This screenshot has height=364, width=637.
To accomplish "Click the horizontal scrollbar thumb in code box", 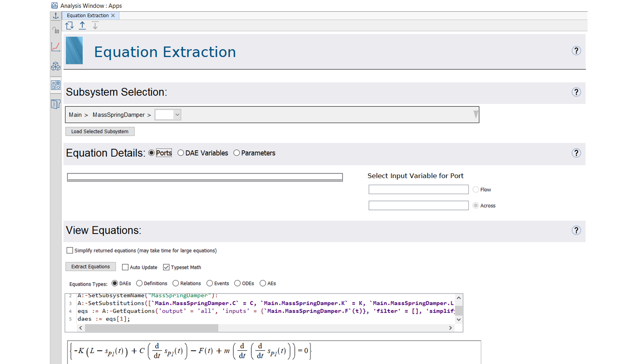I will click(x=151, y=328).
